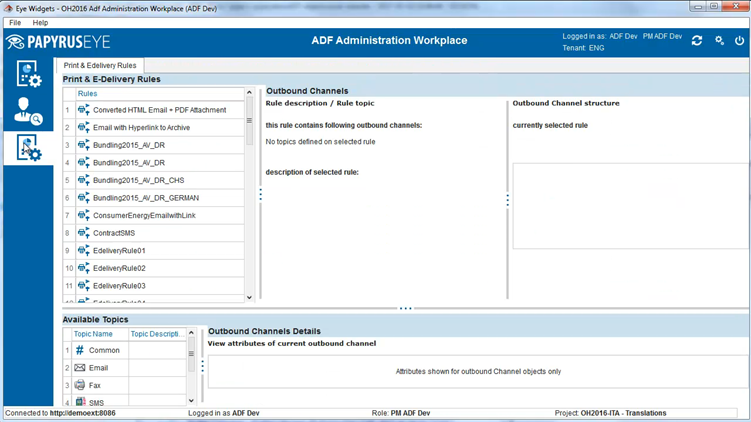Click hash icon of Common topic

(x=80, y=350)
